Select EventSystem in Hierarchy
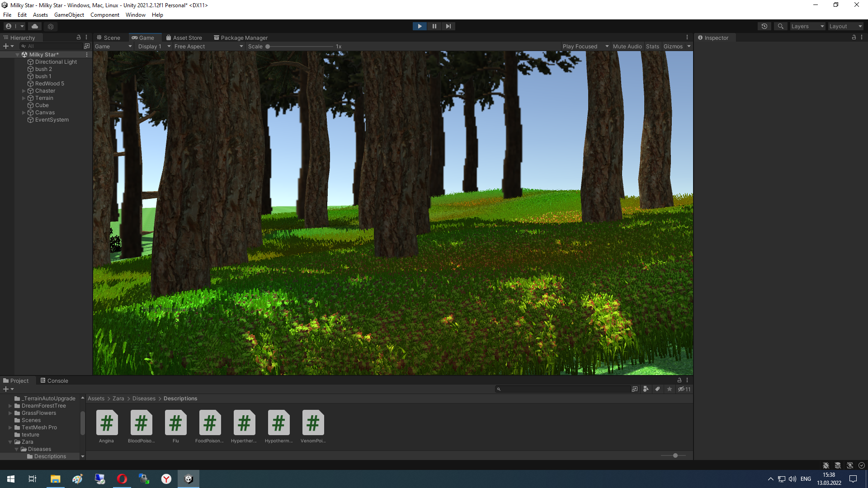The width and height of the screenshot is (868, 488). (x=52, y=120)
